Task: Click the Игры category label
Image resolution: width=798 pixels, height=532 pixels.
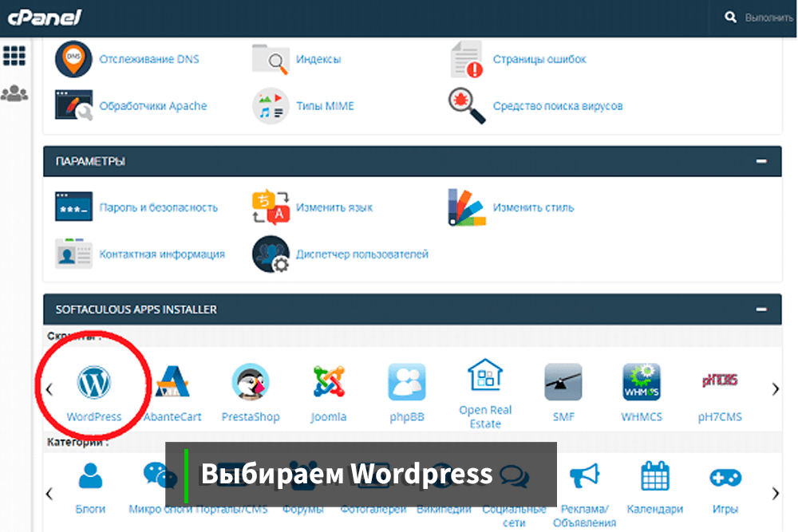Action: click(725, 509)
